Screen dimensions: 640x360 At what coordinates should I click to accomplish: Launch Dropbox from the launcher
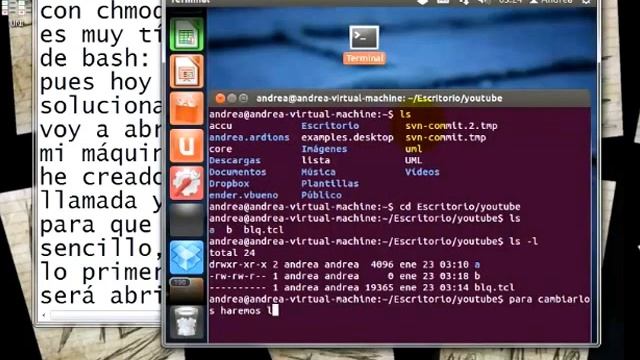pos(187,257)
